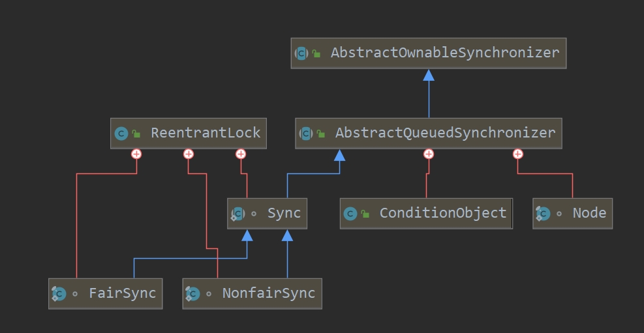Viewport: 644px width, 333px height.
Task: Click plus marker on the Node inner-class connector
Action: click(x=518, y=154)
